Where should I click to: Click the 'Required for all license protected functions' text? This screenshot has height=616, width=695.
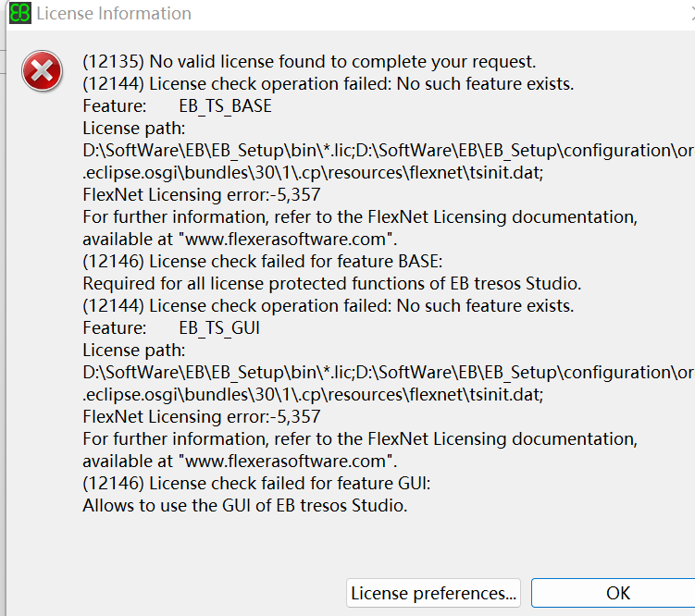pyautogui.click(x=331, y=283)
